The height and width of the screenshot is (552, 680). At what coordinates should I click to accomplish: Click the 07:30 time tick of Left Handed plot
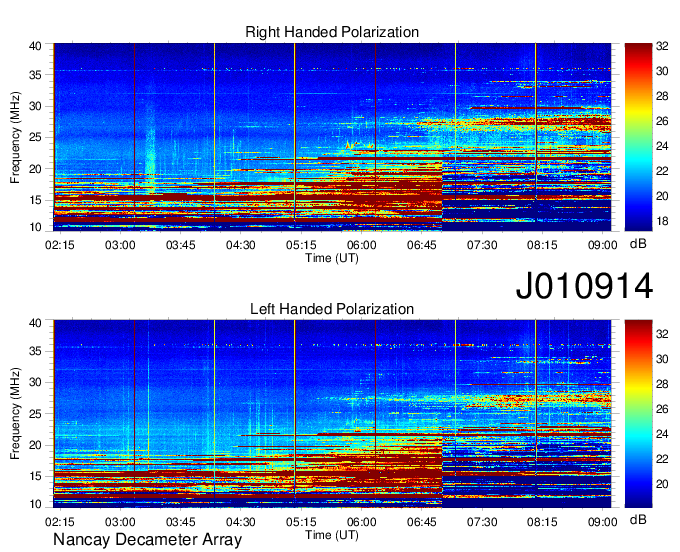(482, 522)
